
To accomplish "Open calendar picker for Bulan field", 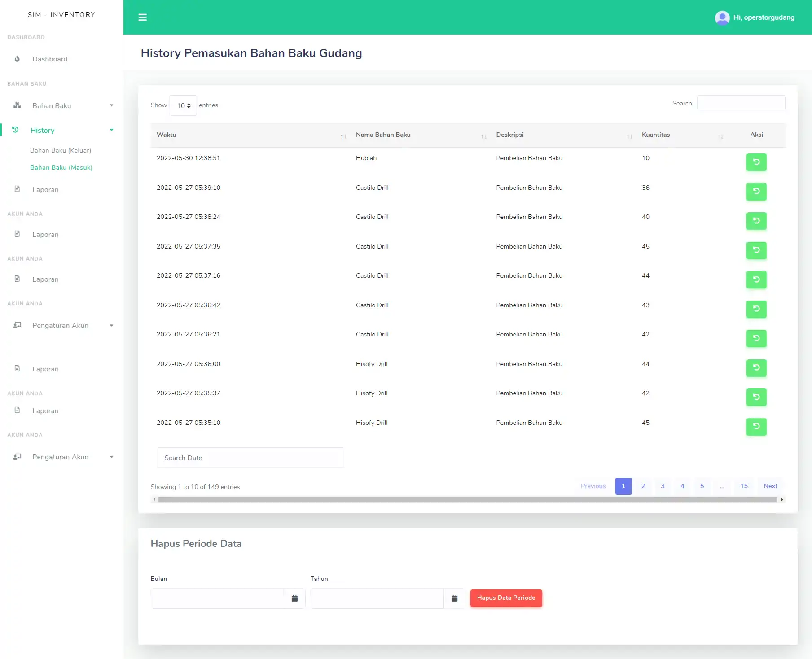I will [x=294, y=598].
